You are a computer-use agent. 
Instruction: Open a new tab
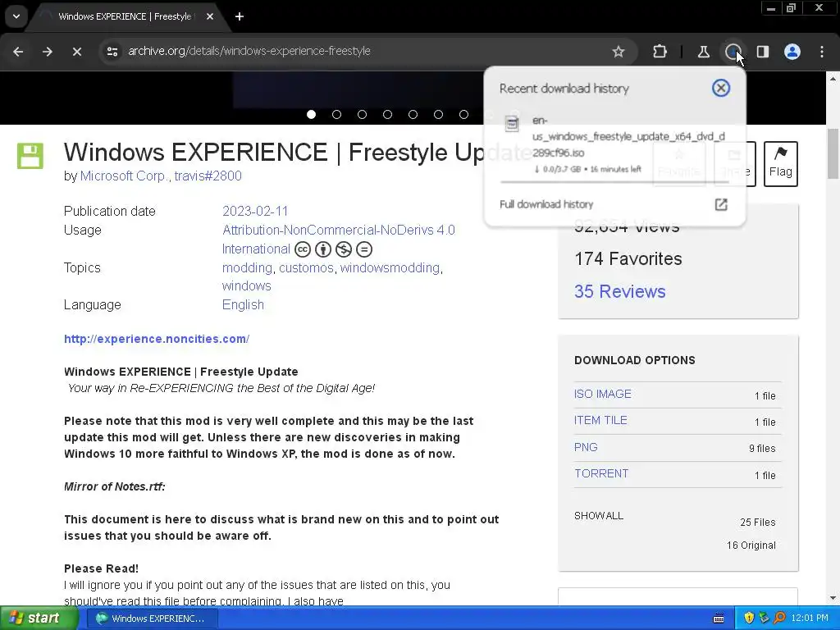(240, 16)
